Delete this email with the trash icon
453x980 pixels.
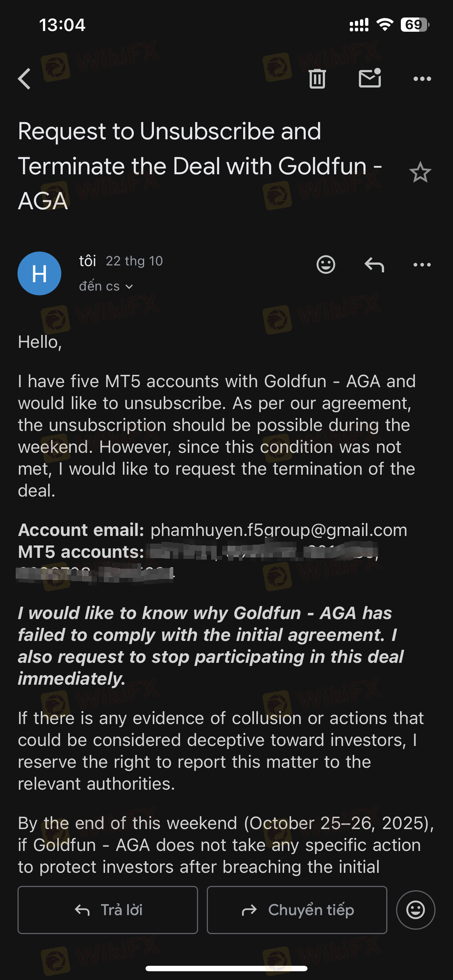click(317, 79)
